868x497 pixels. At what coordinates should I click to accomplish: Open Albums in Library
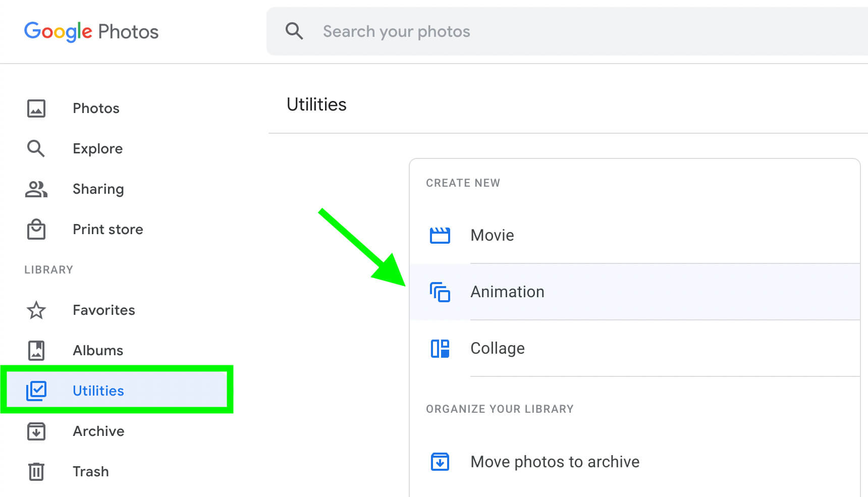[98, 351]
